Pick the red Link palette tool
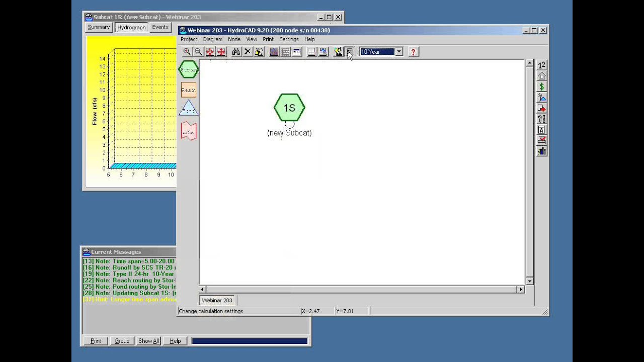644x362 pixels. tap(189, 131)
